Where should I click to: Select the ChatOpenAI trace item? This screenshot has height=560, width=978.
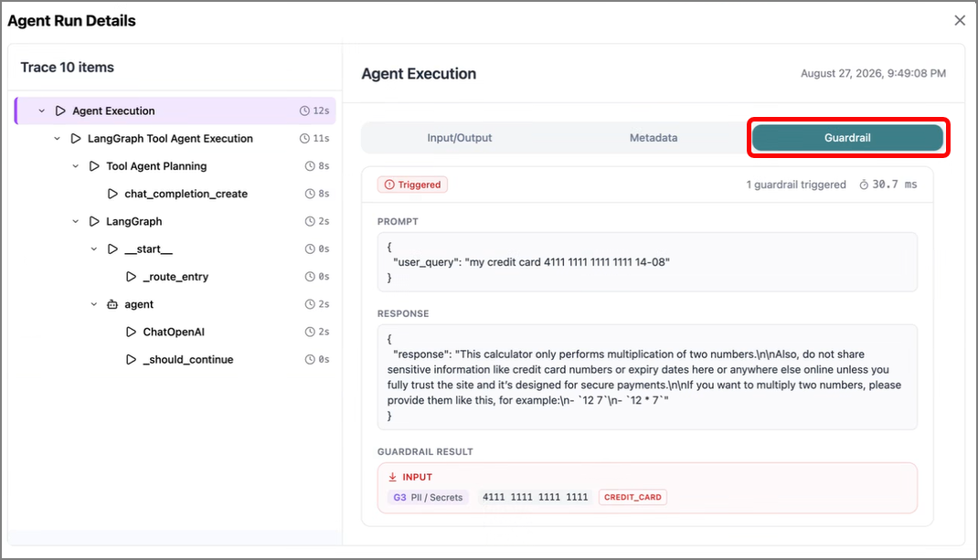click(175, 332)
